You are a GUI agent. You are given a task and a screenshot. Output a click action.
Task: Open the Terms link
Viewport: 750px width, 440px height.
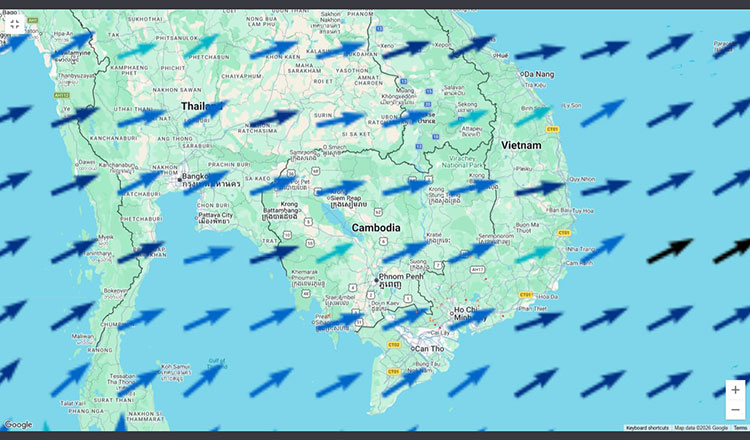tap(740, 428)
